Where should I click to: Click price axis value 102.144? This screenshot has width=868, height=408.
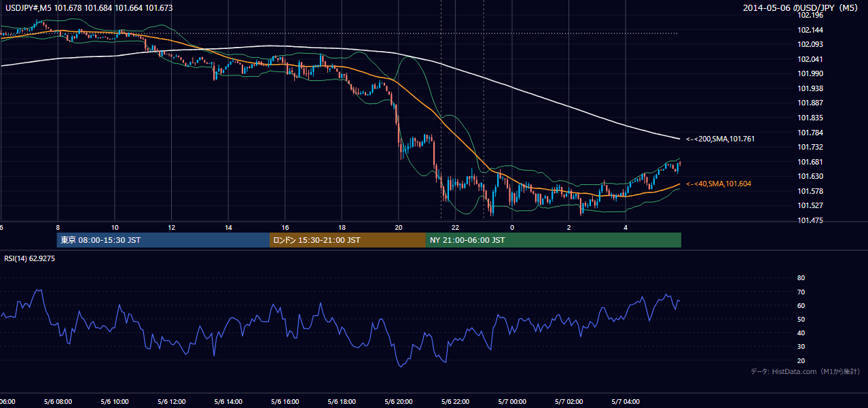(x=810, y=30)
